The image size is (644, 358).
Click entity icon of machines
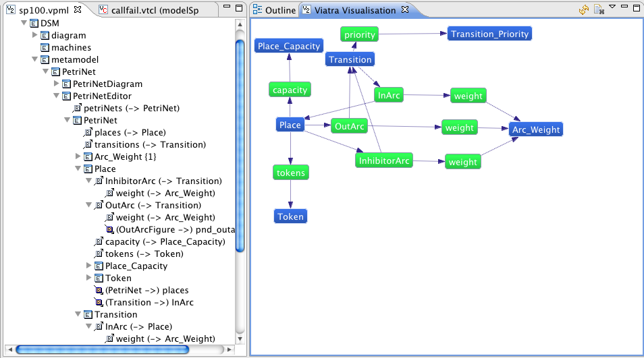[x=45, y=48]
